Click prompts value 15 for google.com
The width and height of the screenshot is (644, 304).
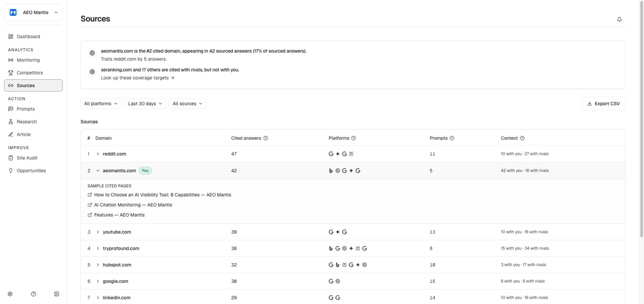click(x=432, y=281)
